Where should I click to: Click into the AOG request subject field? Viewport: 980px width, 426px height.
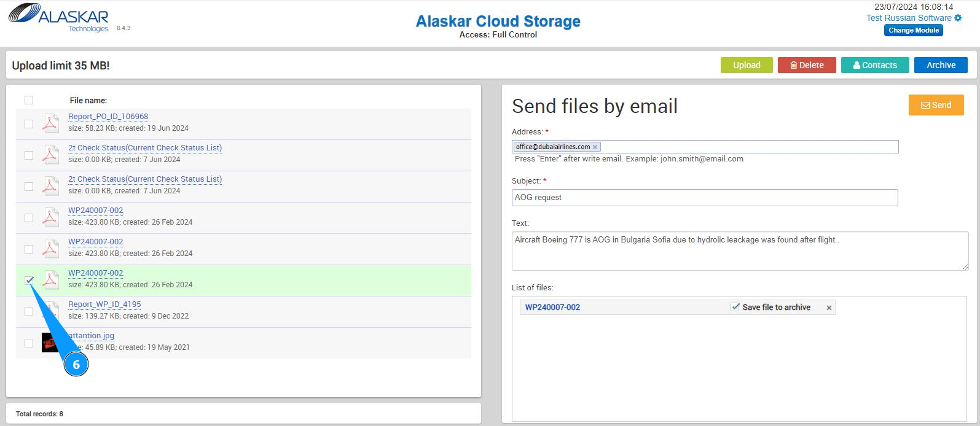705,198
